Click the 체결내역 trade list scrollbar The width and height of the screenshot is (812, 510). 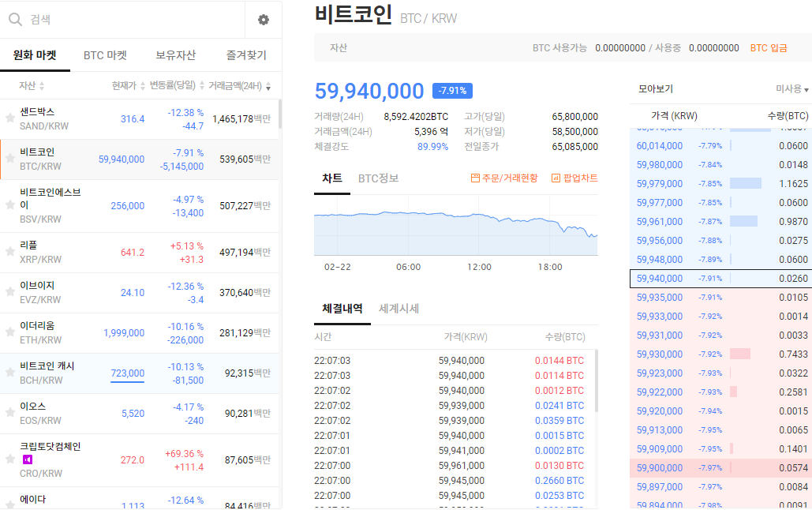point(596,381)
